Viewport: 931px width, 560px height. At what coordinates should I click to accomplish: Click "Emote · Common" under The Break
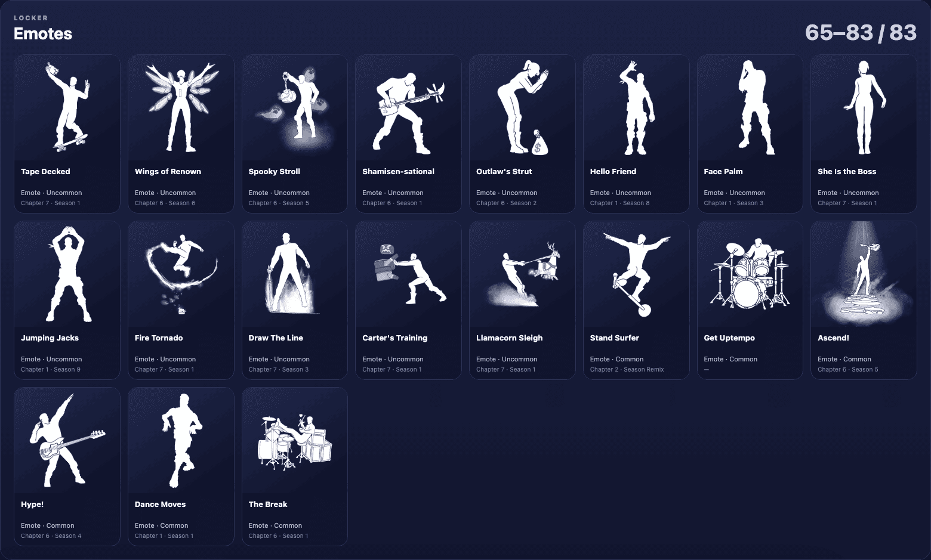pos(275,526)
